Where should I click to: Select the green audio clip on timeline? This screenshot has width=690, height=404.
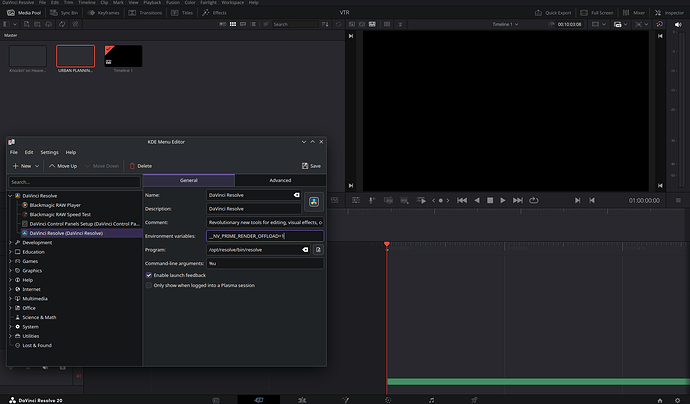click(539, 382)
